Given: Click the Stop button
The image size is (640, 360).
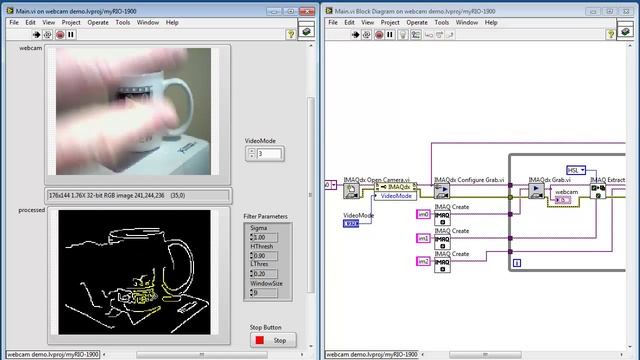Looking at the screenshot, I should (273, 340).
